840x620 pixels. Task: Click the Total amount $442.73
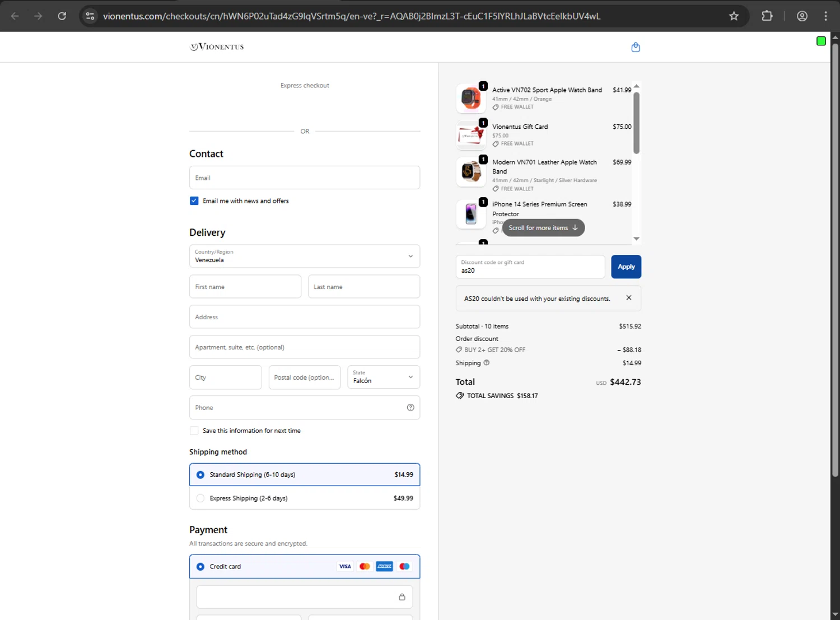pos(626,382)
